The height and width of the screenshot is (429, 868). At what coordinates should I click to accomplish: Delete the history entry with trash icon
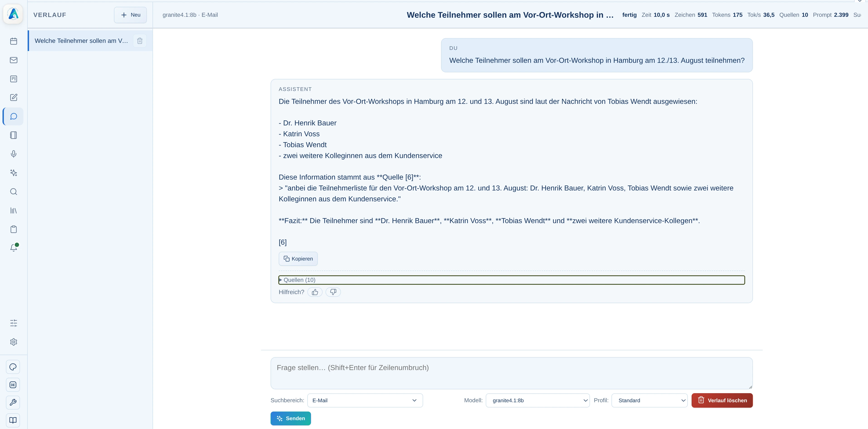click(x=140, y=41)
